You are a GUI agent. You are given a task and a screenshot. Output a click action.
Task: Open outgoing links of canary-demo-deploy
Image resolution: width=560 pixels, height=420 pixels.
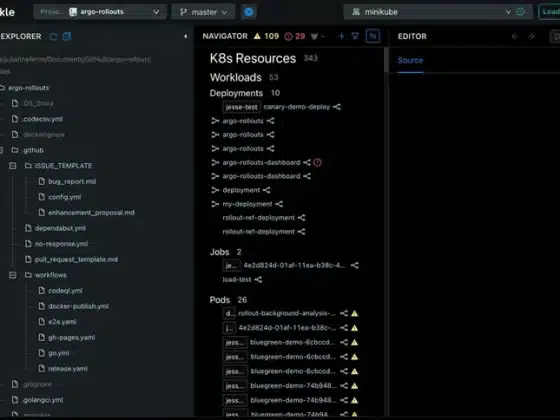tap(337, 107)
